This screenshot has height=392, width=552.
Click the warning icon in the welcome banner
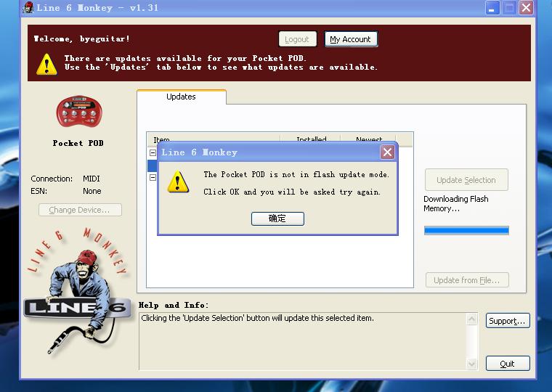(x=46, y=63)
